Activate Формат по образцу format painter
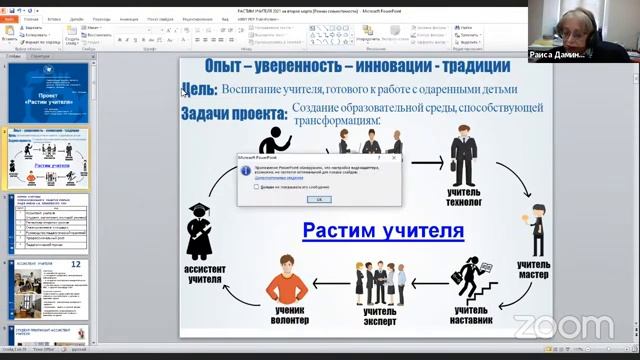The height and width of the screenshot is (360, 640). 40,42
